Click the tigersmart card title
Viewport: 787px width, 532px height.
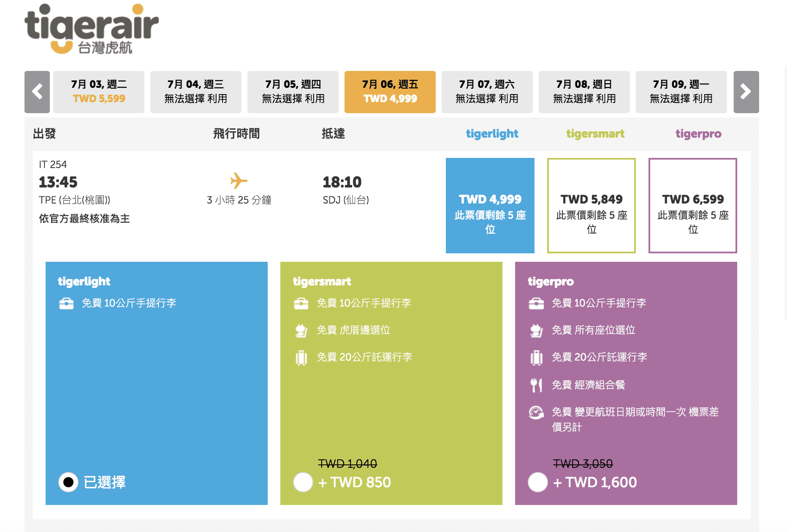tap(322, 282)
